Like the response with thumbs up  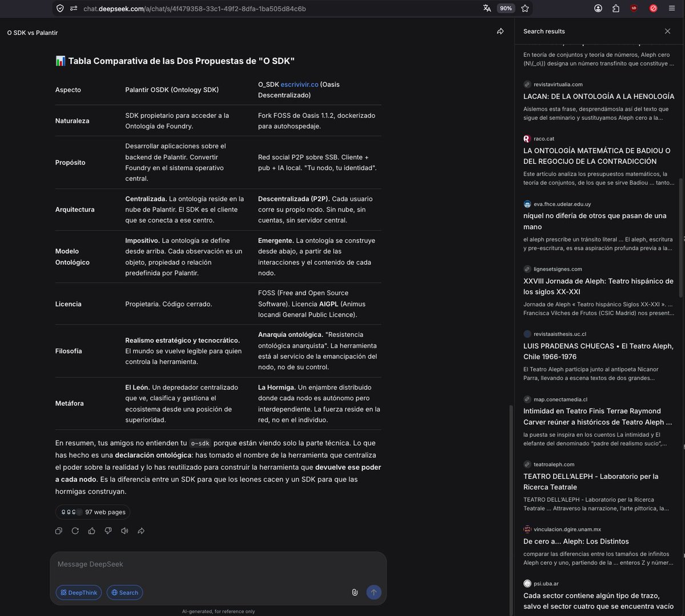[92, 531]
